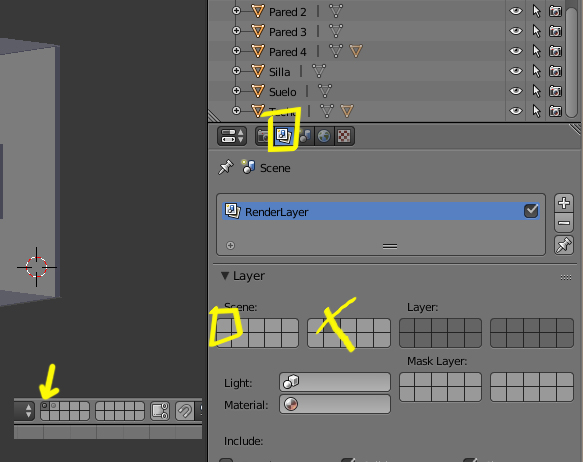
Task: Open the editor type dropdown in properties header
Action: 232,136
